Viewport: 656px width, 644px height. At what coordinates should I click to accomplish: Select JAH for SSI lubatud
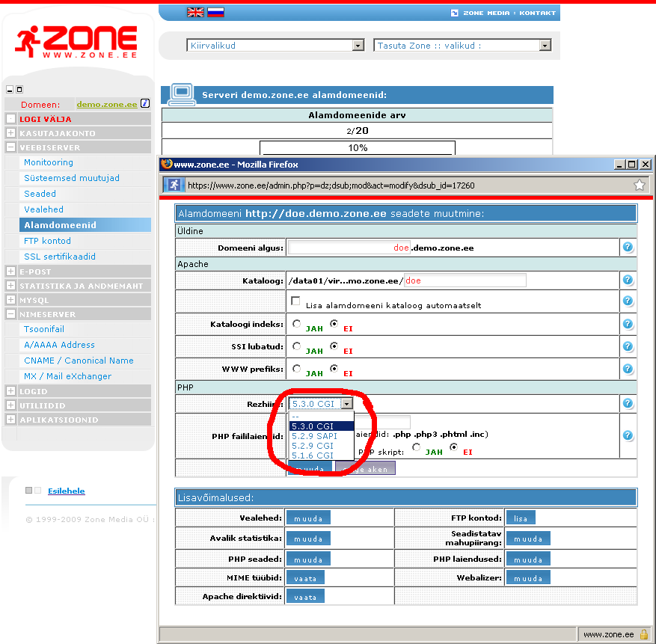(297, 346)
